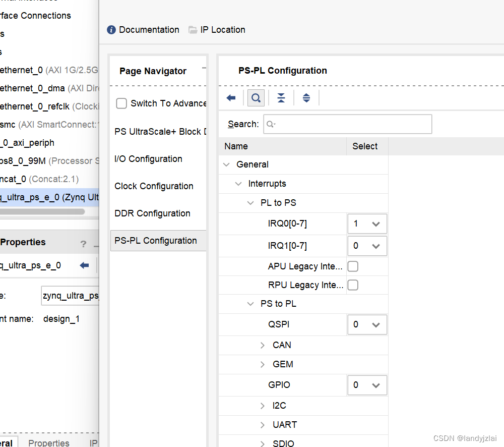This screenshot has height=447, width=504.
Task: Click the horizontal scrollbar under the hierarchy list
Action: pos(42,212)
